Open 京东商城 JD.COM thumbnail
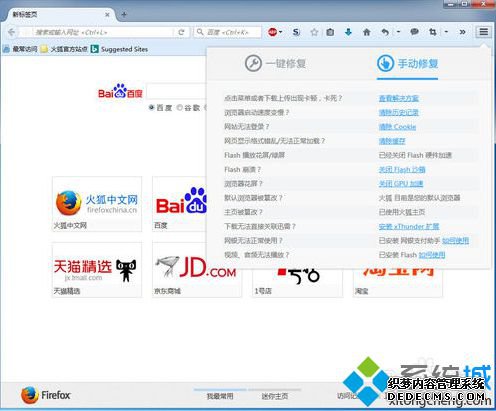Screen dimensions: 496x411 pyautogui.click(x=197, y=270)
